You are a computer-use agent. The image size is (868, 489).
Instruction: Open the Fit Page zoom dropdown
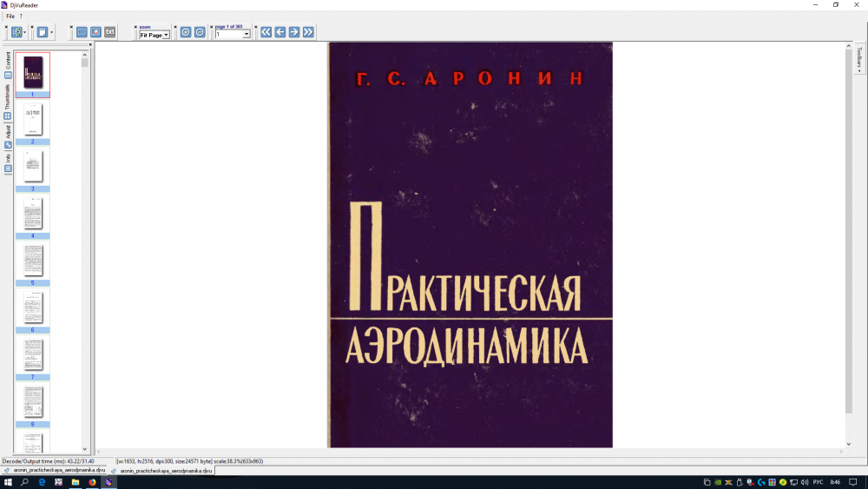point(166,35)
